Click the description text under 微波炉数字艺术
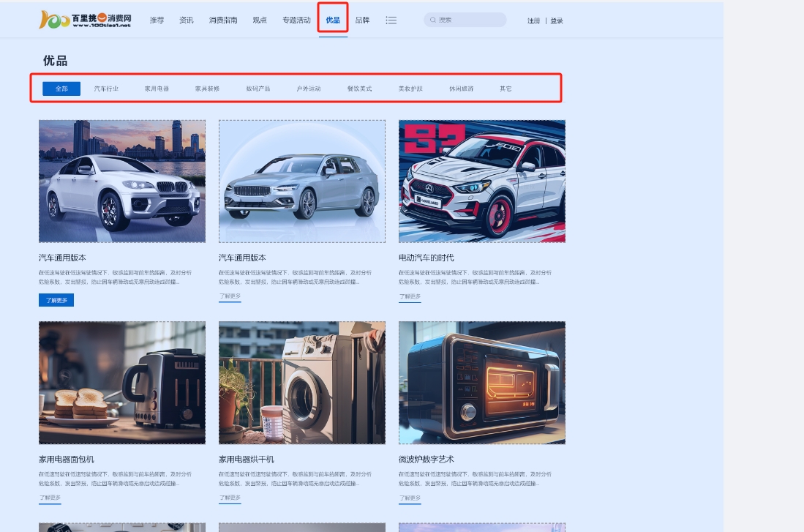The image size is (804, 532). 476,479
